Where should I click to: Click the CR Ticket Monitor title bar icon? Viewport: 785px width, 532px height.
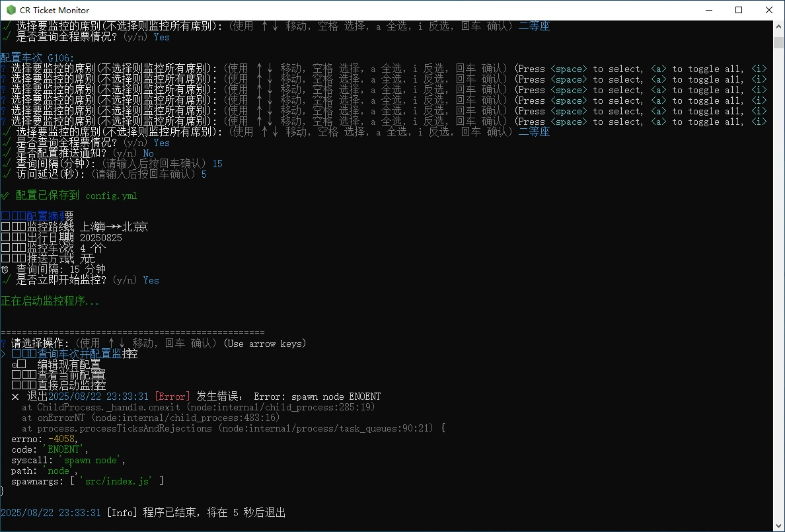point(11,10)
